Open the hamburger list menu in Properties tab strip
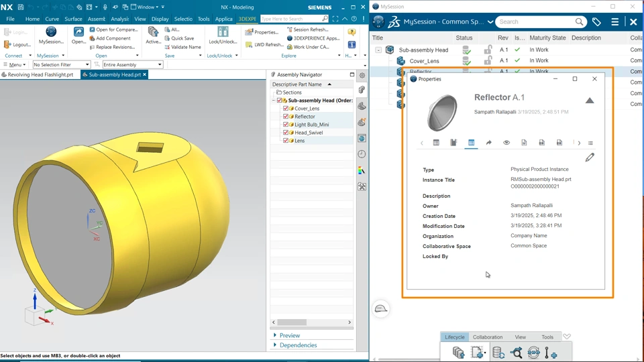Viewport: 644px width, 362px height. (590, 143)
